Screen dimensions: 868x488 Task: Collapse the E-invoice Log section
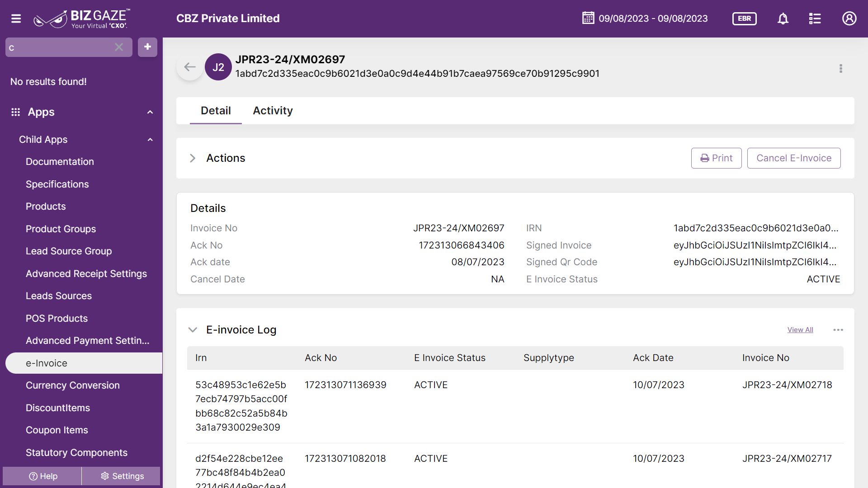click(x=193, y=330)
